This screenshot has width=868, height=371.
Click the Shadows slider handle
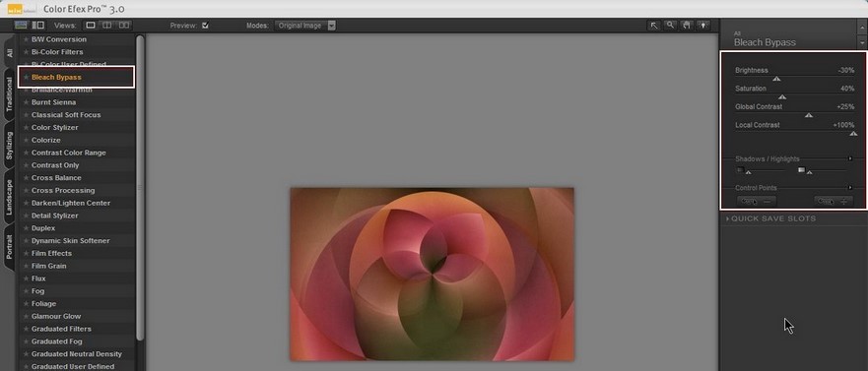click(749, 172)
